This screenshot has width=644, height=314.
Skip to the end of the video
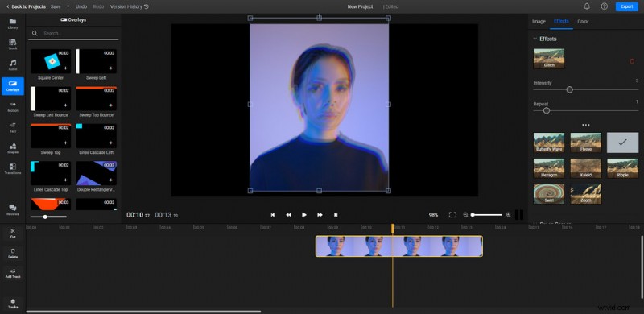[336, 214]
